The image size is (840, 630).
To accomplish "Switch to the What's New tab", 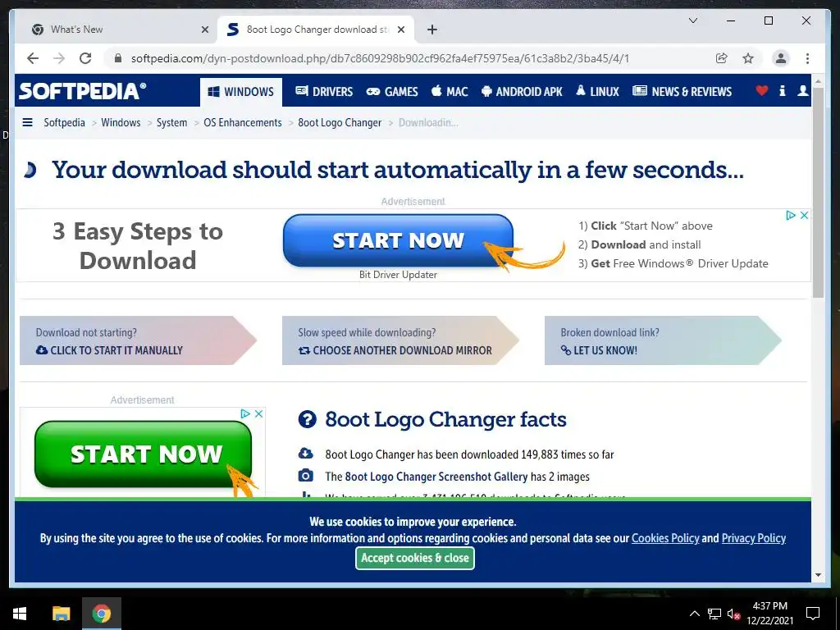I will point(116,30).
